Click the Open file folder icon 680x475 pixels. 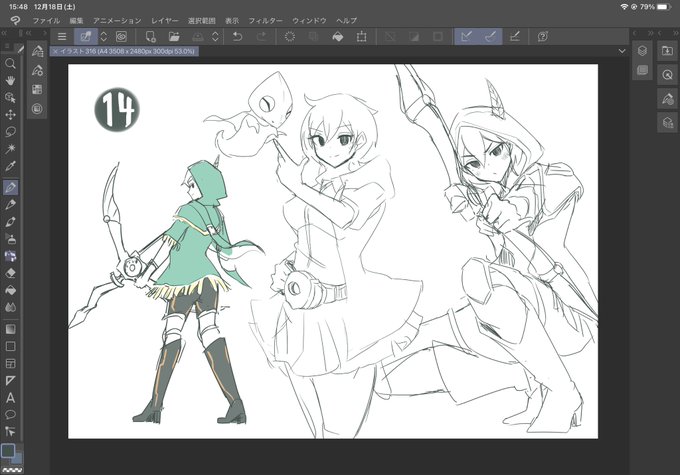point(174,36)
